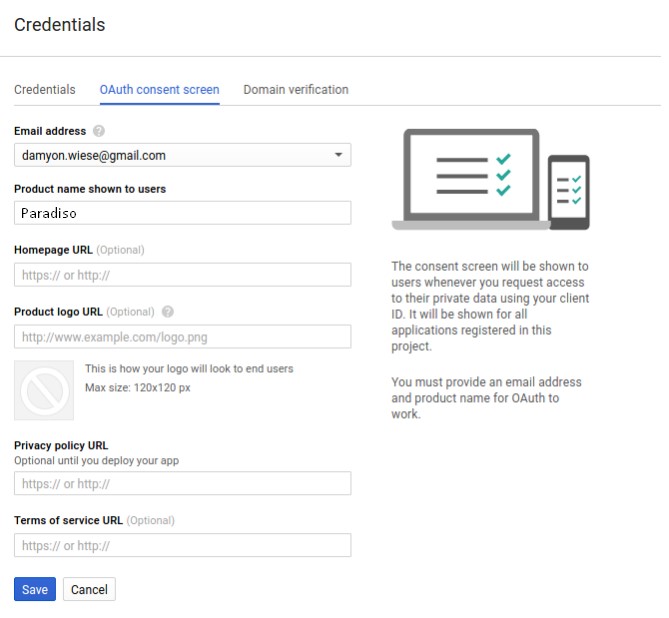Focus the Privacy policy URL field
669x618 pixels.
tap(182, 484)
